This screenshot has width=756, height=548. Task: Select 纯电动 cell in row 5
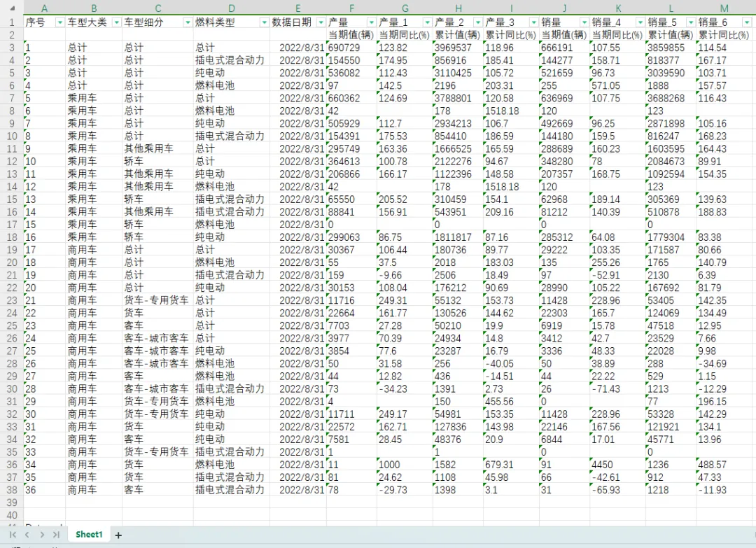(232, 73)
